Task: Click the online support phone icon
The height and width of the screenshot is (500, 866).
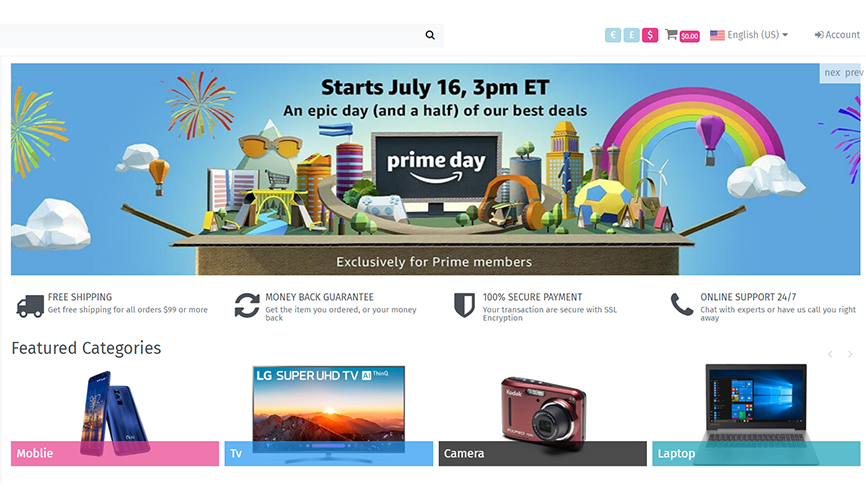Action: (x=682, y=304)
